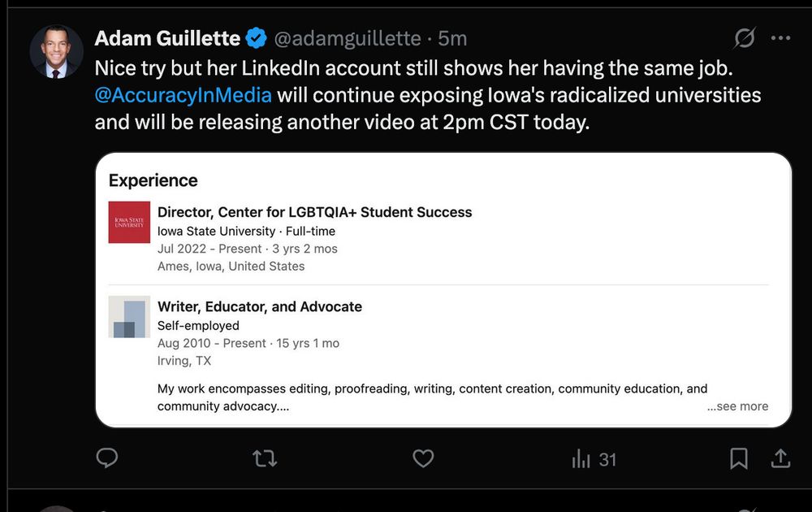Click the Writer, Educator, and Advocate entry
This screenshot has height=512, width=812.
[x=259, y=306]
